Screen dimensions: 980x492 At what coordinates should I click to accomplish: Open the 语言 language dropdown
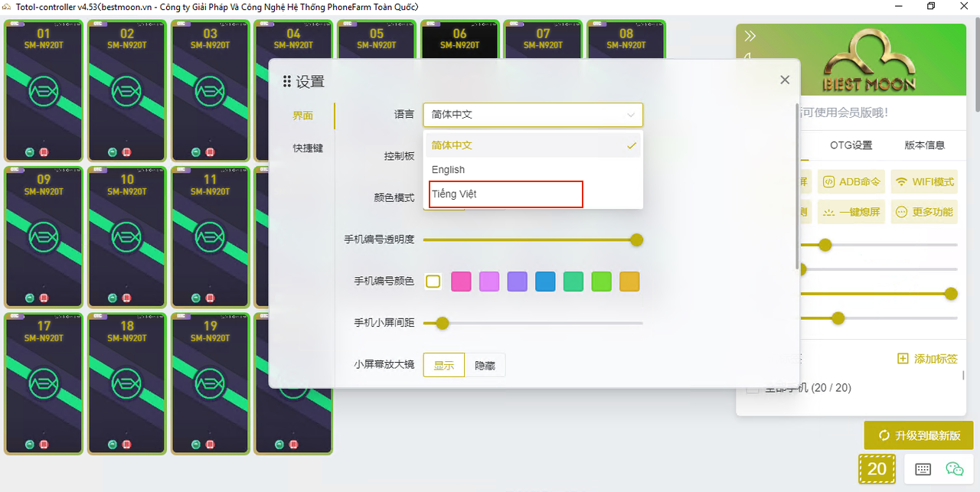(x=533, y=115)
